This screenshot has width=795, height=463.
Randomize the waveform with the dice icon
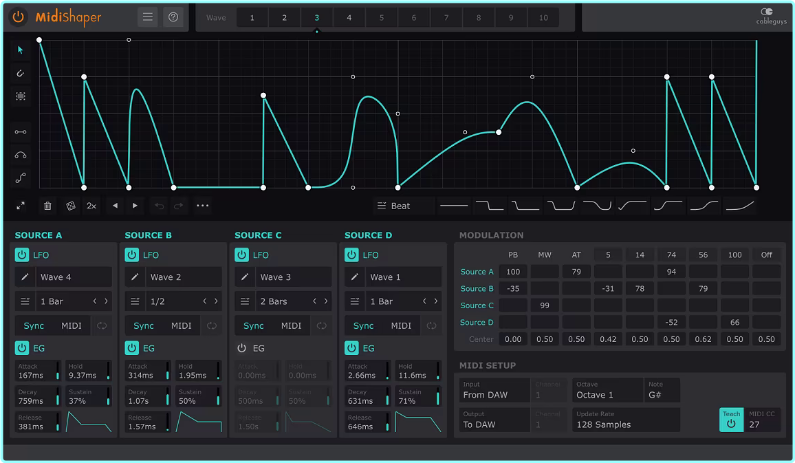70,206
